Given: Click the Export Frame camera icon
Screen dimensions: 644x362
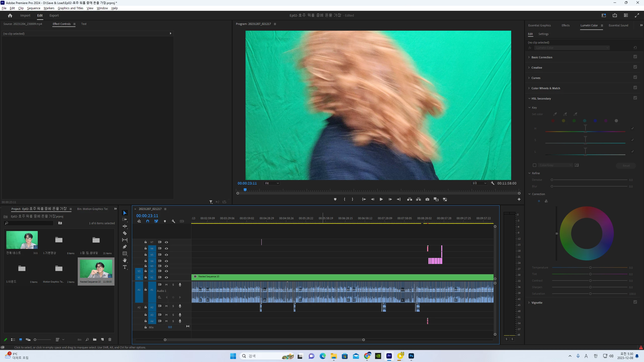Looking at the screenshot, I should [x=427, y=199].
